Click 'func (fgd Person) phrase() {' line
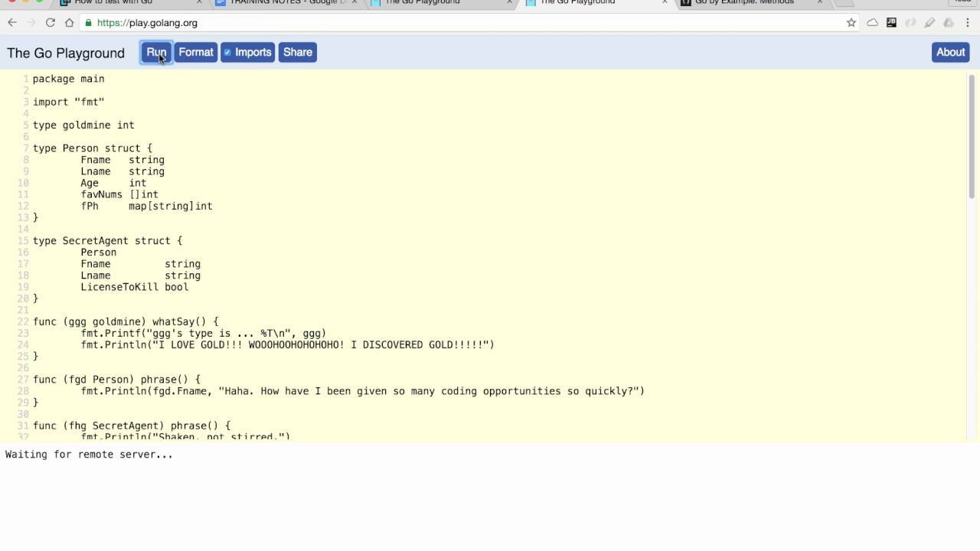 click(x=116, y=379)
